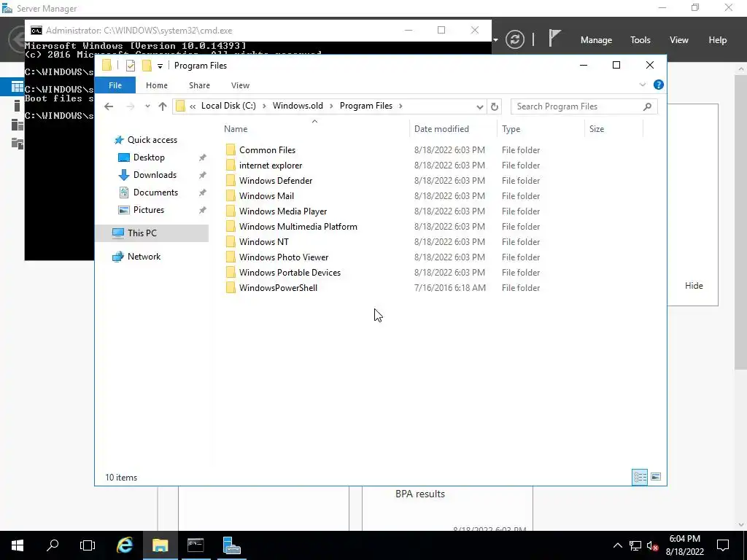Viewport: 747px width, 560px height.
Task: Click the Back navigation arrow in Explorer
Action: [109, 106]
